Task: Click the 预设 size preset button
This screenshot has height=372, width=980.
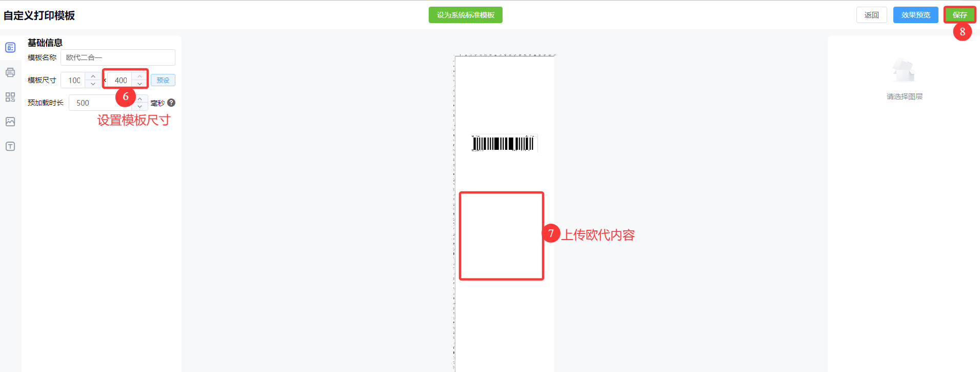Action: click(163, 80)
